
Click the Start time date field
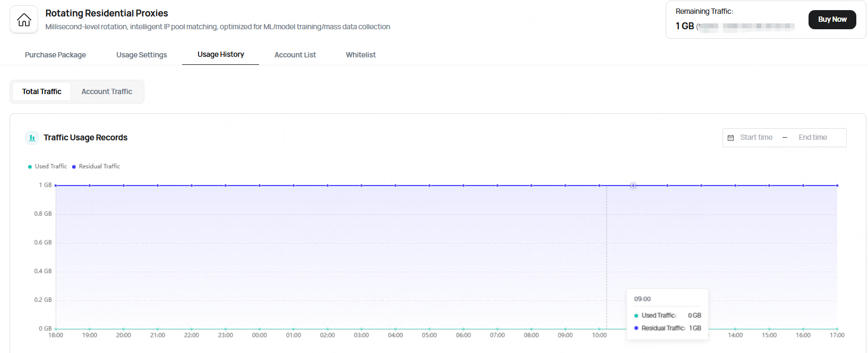pyautogui.click(x=756, y=137)
